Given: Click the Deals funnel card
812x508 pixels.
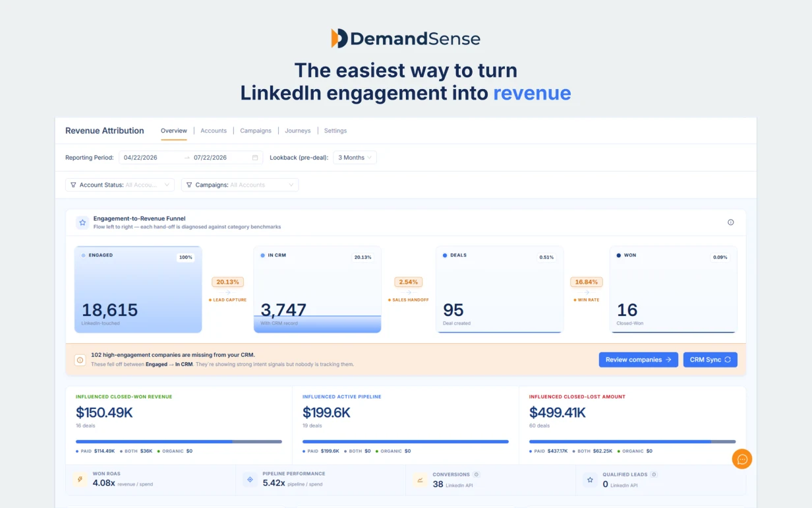Looking at the screenshot, I should 500,290.
